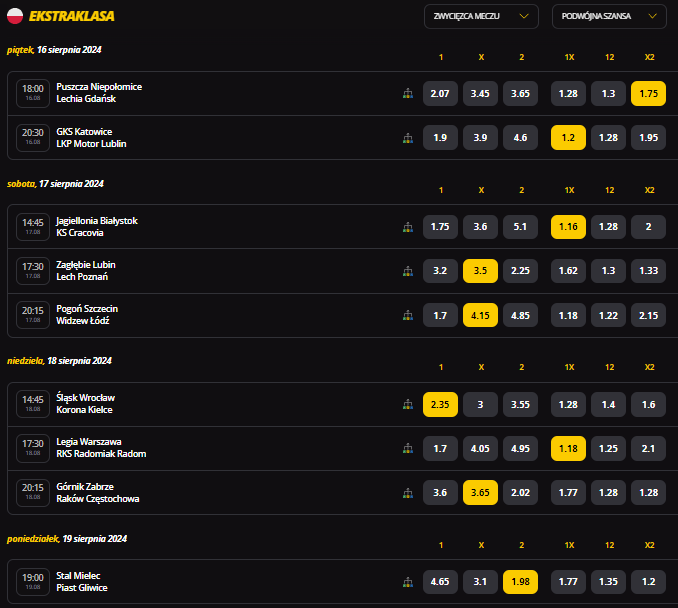
Task: Click stats icon for Pogoń Szczecin match
Action: (x=407, y=315)
